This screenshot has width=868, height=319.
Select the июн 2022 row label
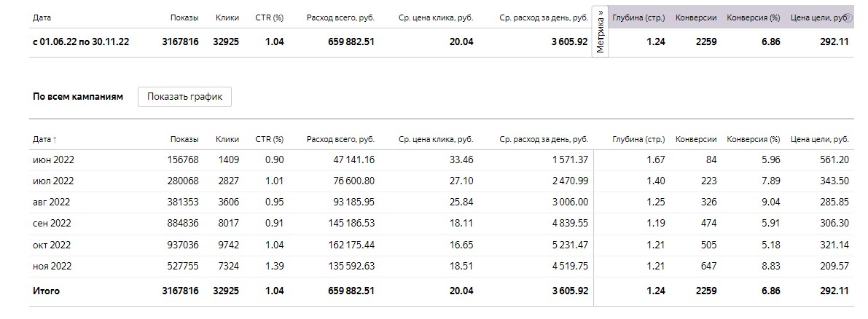[x=54, y=159]
